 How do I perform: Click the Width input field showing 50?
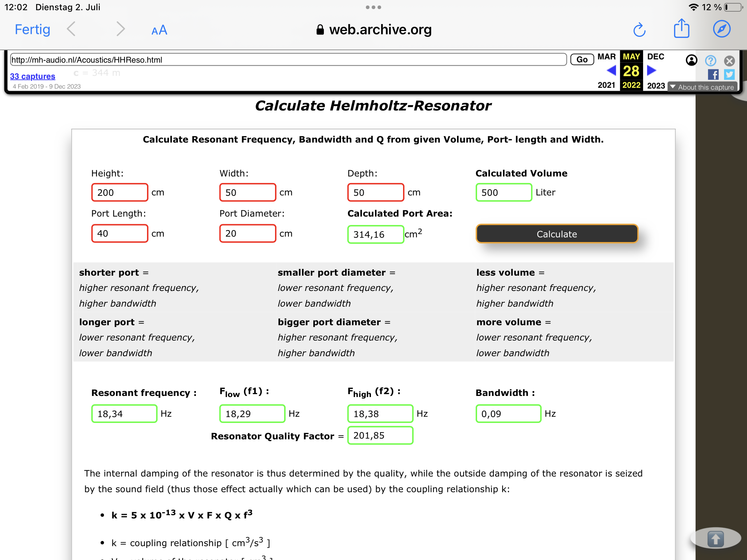[x=248, y=192]
